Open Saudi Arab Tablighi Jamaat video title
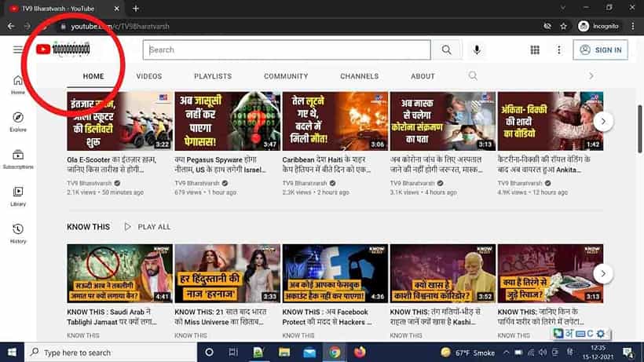Viewport: 644px width, 362px height. 112,317
